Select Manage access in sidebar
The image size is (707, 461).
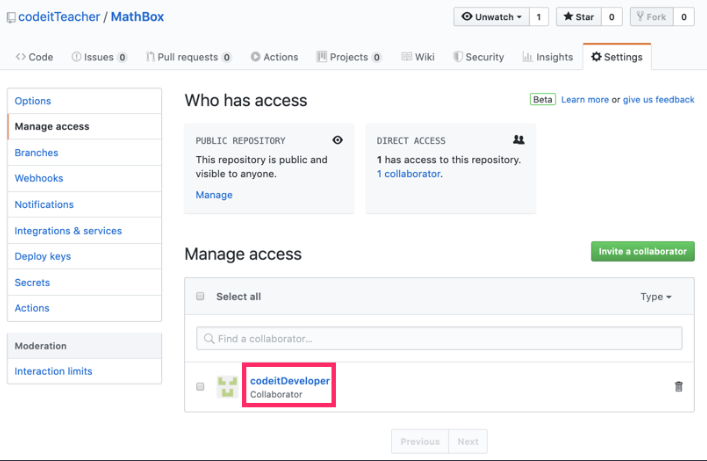84,127
